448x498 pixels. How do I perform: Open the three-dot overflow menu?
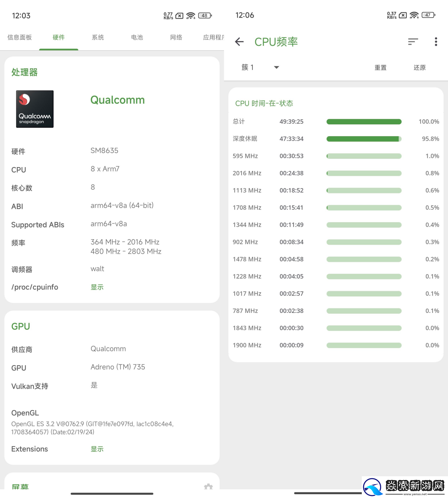(436, 42)
